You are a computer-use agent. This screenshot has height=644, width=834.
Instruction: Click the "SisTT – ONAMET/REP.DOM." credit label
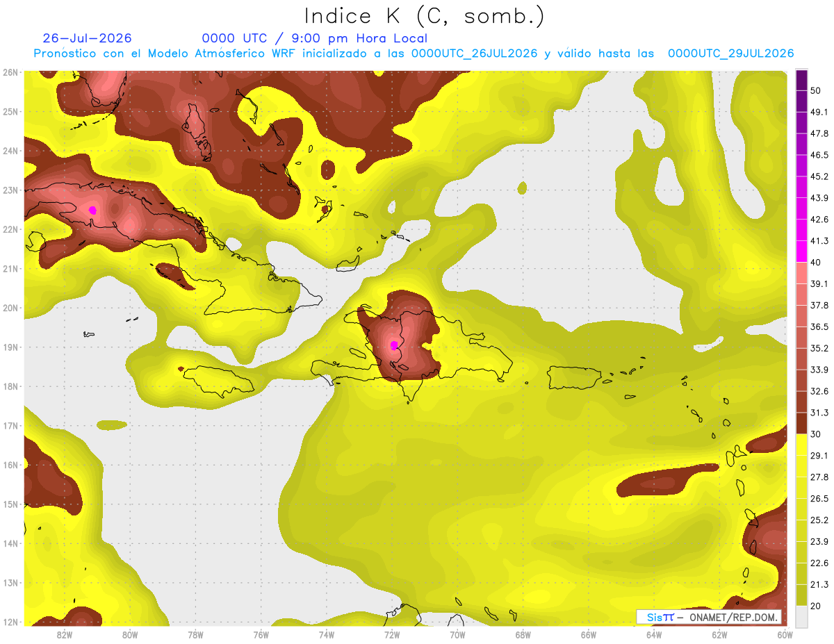pyautogui.click(x=709, y=617)
